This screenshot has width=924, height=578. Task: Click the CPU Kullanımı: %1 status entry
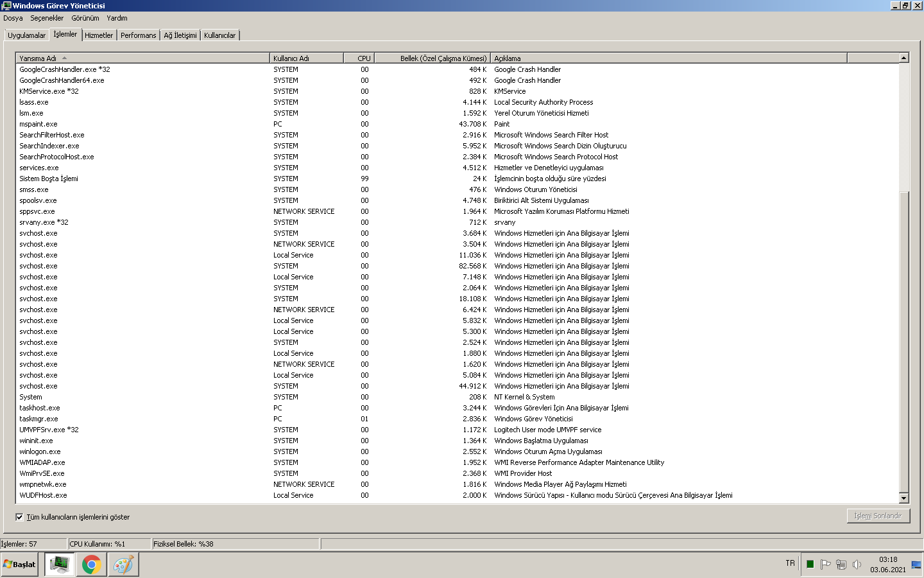pos(109,544)
